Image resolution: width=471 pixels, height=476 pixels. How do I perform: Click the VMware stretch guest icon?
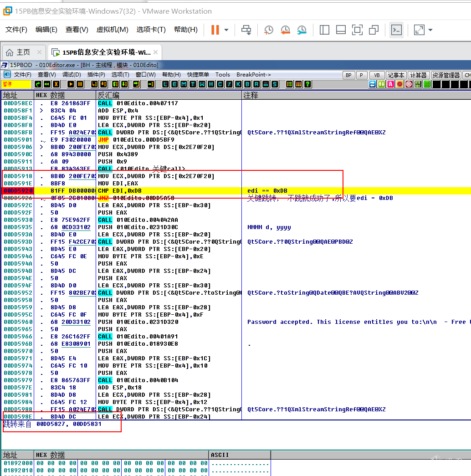coord(419,30)
